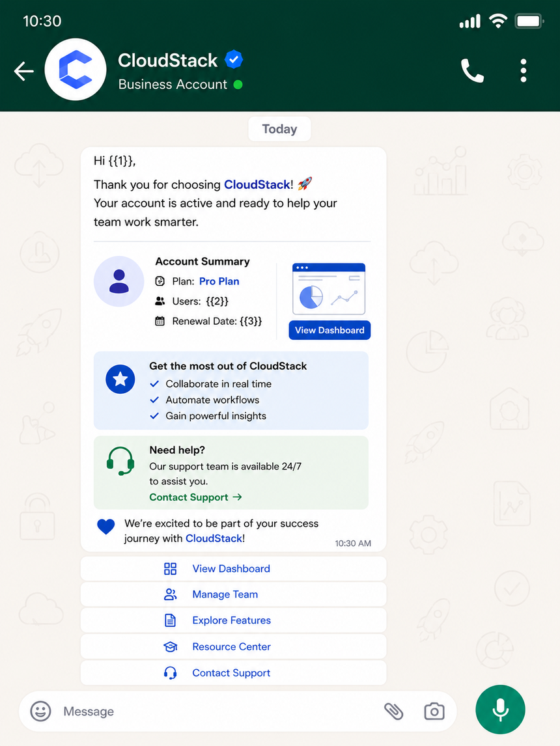Tap the emoji smiley icon
The height and width of the screenshot is (746, 560).
(x=40, y=711)
